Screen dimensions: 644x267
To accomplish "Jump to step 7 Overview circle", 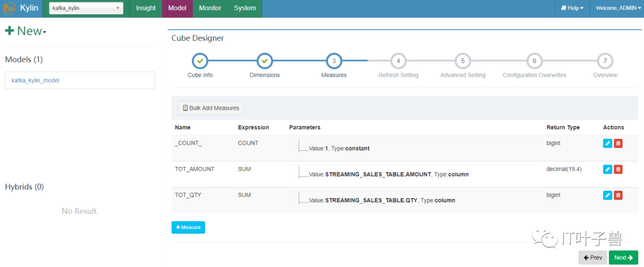I will [605, 61].
